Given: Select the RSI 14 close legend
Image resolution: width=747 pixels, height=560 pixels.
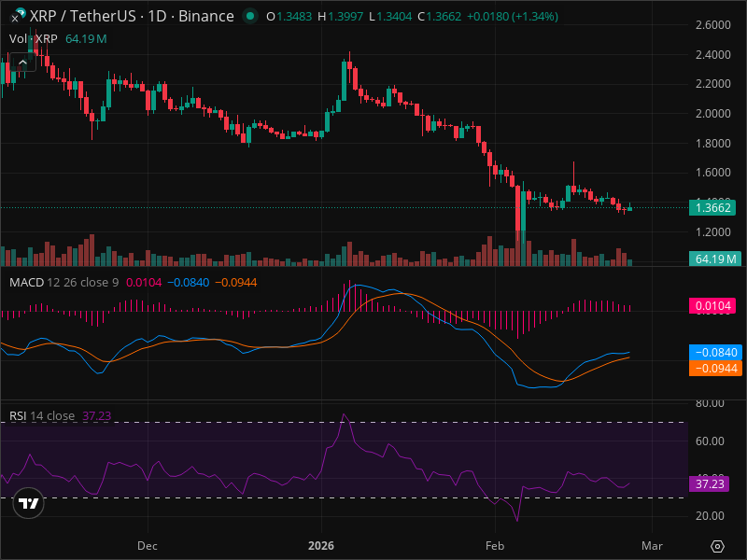Looking at the screenshot, I should 42,415.
